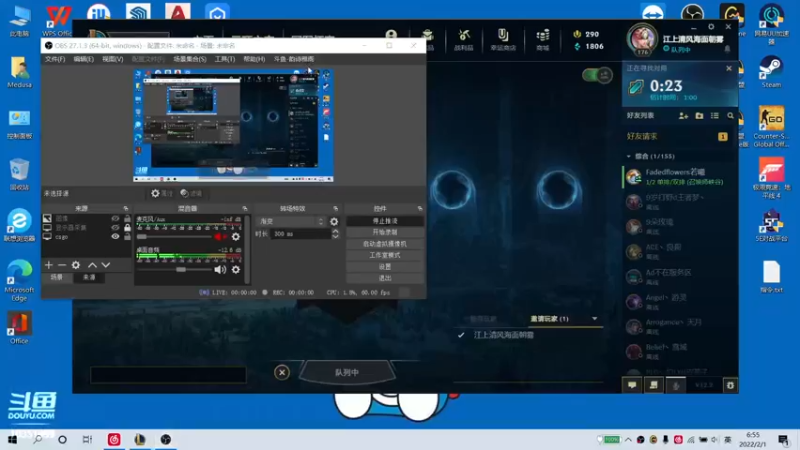Open OBS 视图(V) menu
The image size is (800, 450).
[x=112, y=59]
